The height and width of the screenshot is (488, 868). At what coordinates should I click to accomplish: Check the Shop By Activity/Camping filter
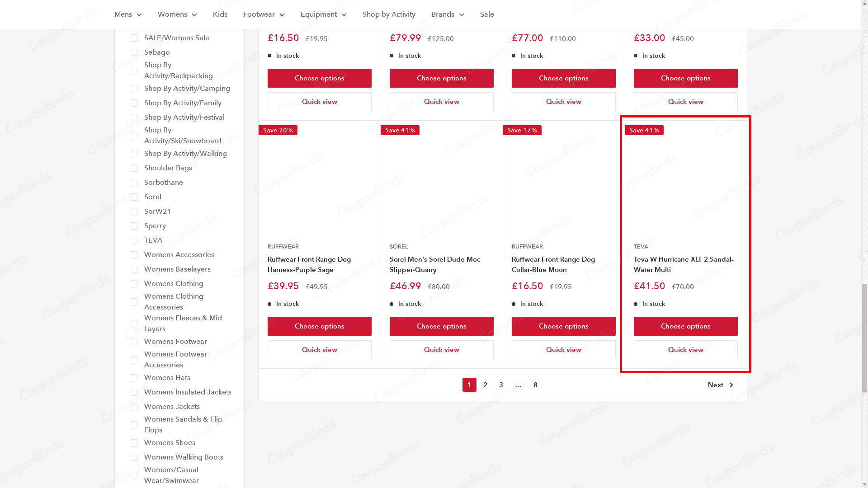[134, 88]
